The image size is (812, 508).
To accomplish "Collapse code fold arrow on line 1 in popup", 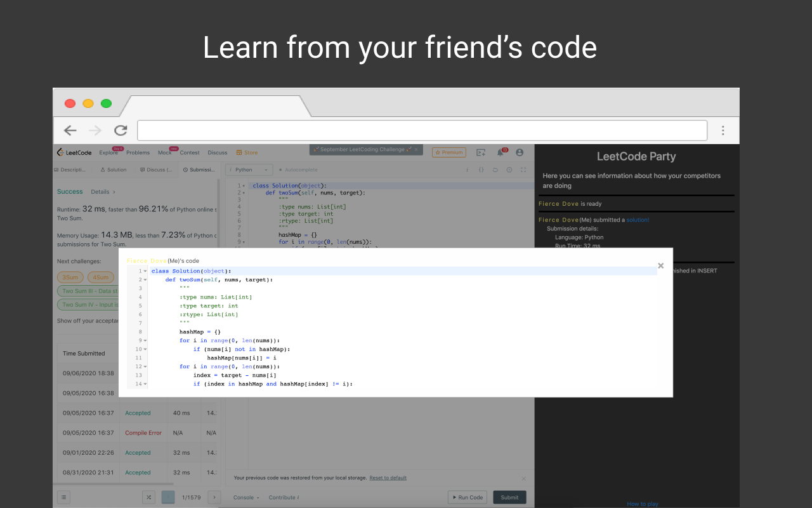I will pyautogui.click(x=145, y=271).
